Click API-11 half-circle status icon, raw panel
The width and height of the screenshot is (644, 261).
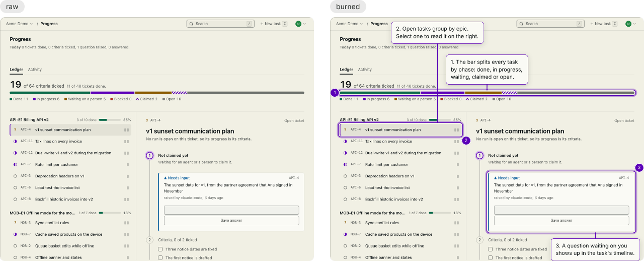coord(15,142)
